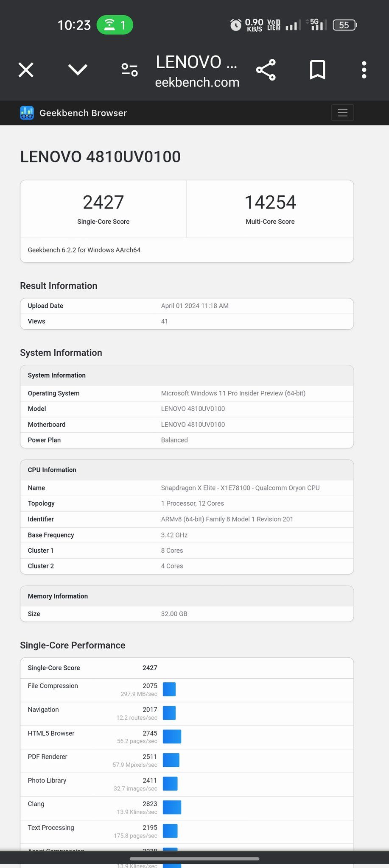Tap the bottom navigation gesture handle

tap(194, 859)
